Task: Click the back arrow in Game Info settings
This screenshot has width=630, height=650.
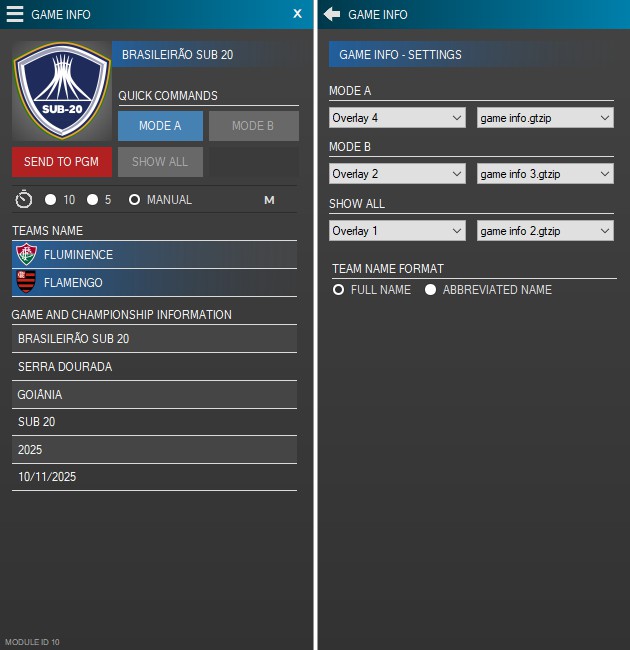Action: click(332, 14)
